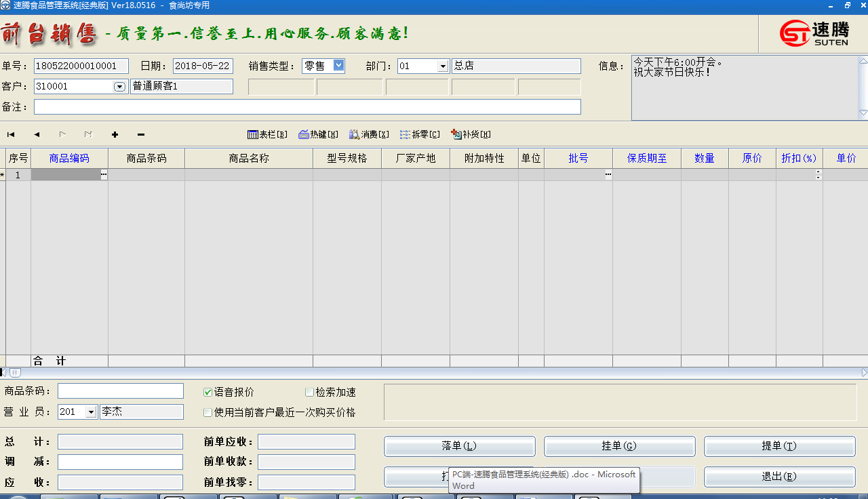The height and width of the screenshot is (499, 868).
Task: Sort by the 商品名称 column header
Action: (x=248, y=158)
